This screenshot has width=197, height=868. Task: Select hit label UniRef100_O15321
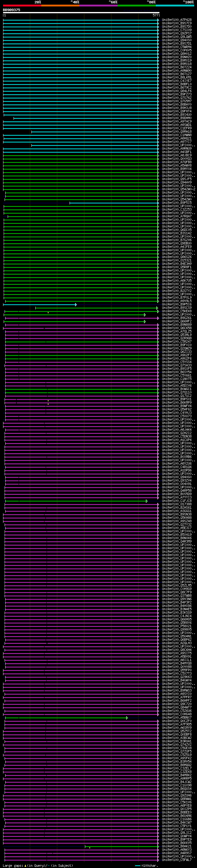coord(177,260)
